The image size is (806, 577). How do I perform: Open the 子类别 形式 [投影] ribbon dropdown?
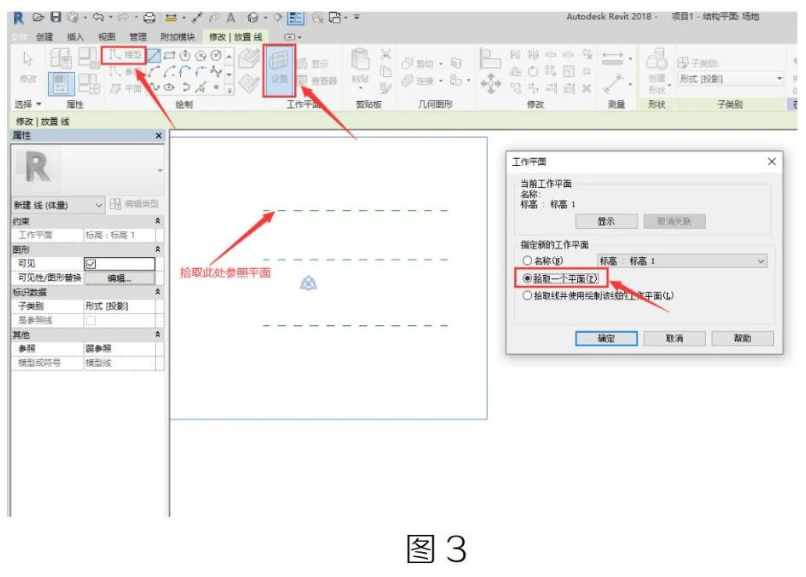tap(731, 79)
